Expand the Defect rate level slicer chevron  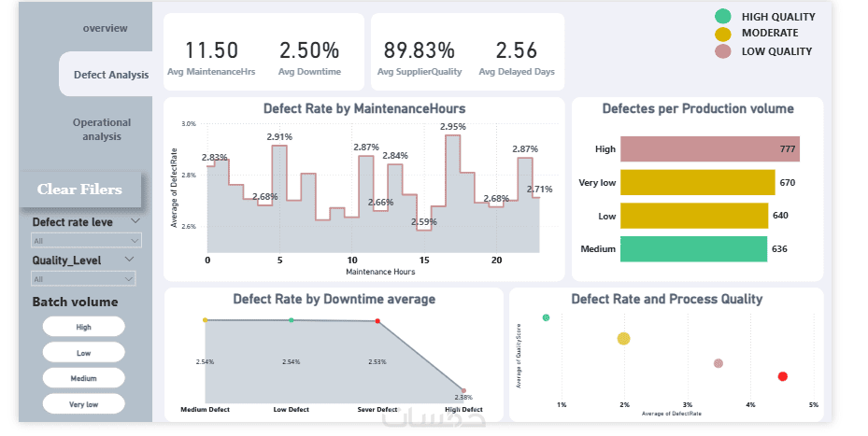tap(135, 221)
